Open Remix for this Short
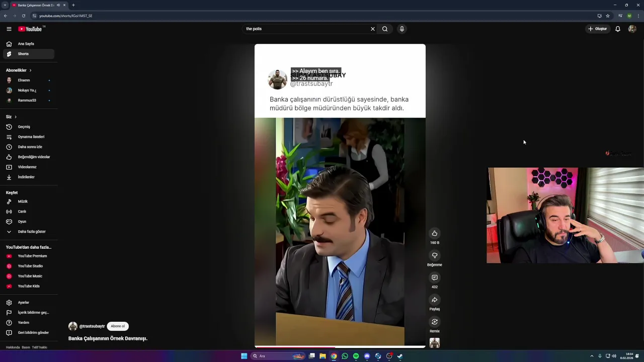The image size is (644, 362). 435,322
